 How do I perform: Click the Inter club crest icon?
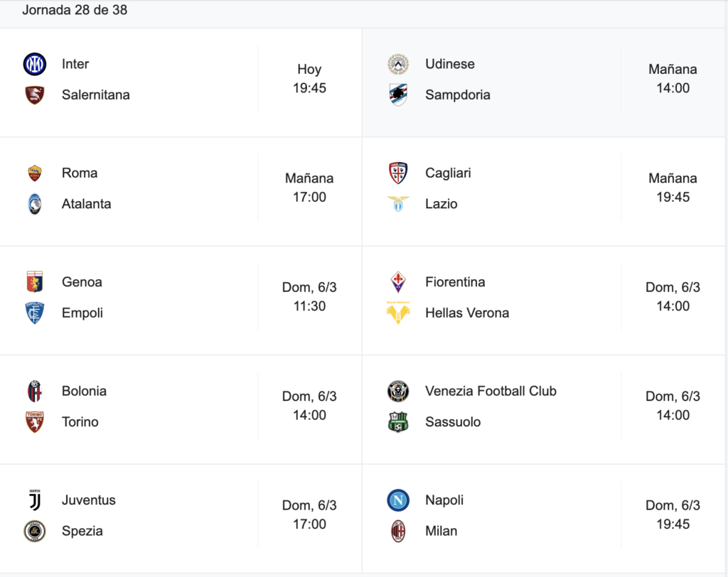click(35, 64)
